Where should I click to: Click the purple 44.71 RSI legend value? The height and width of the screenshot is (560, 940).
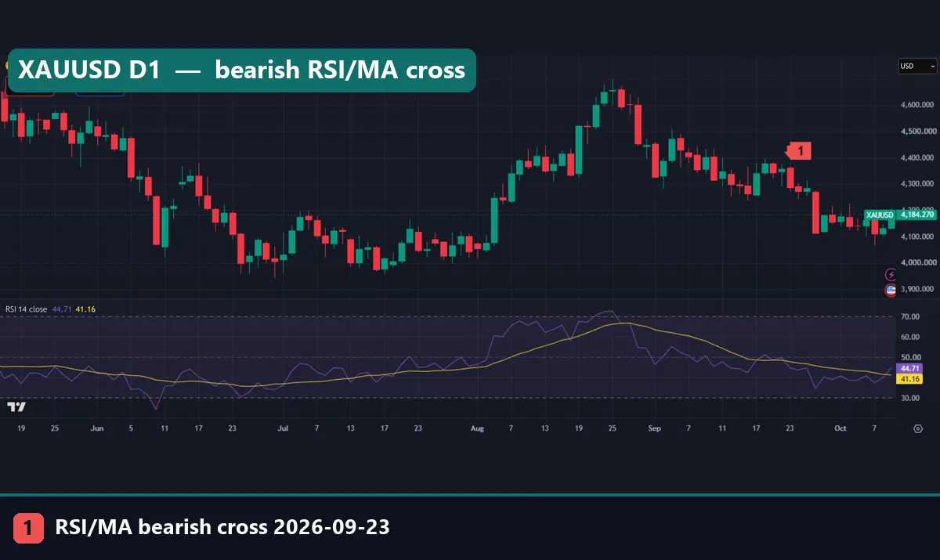point(61,309)
